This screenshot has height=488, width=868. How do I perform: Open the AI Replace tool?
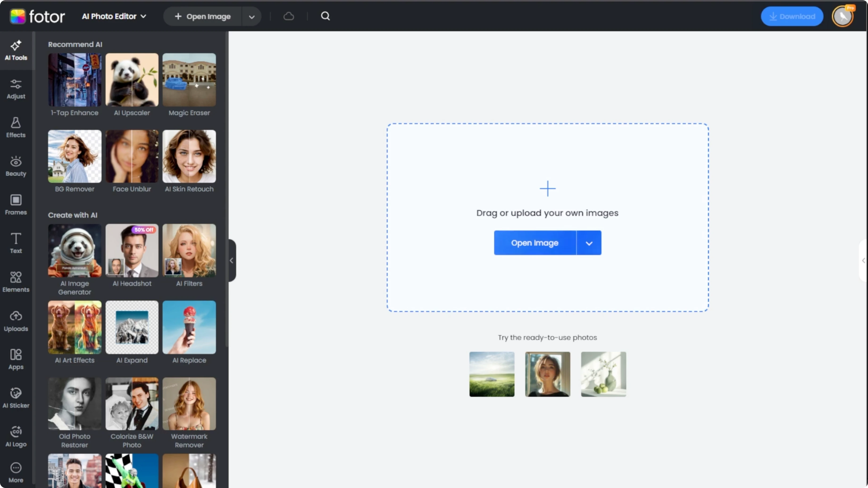[189, 332]
